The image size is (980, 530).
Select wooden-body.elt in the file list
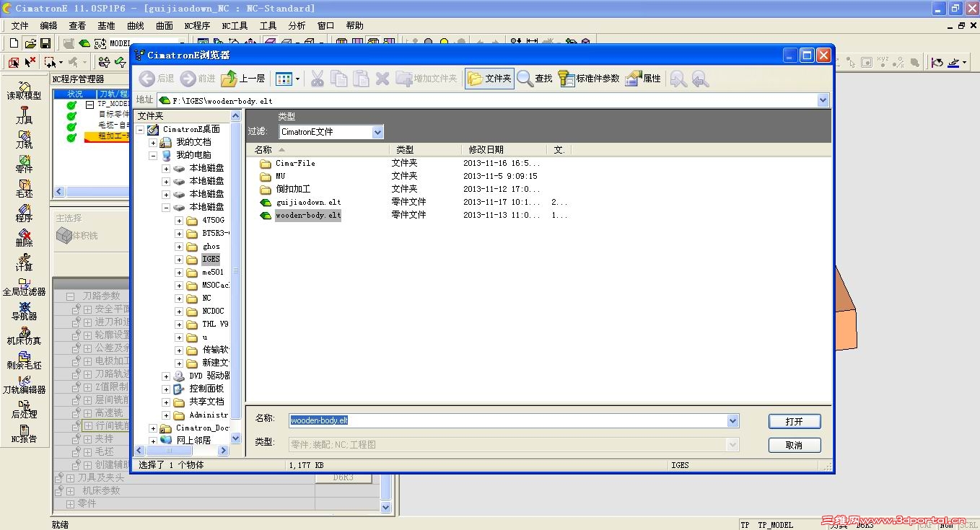[308, 215]
